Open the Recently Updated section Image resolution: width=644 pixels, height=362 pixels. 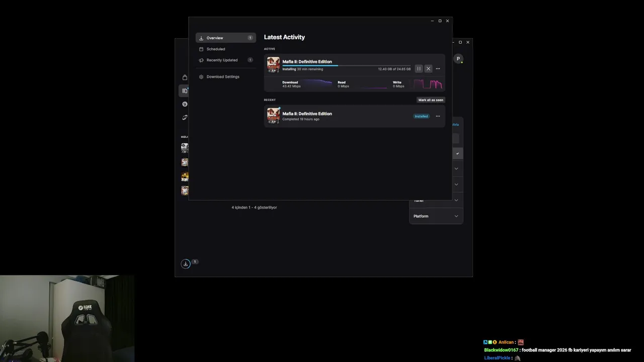(226, 60)
